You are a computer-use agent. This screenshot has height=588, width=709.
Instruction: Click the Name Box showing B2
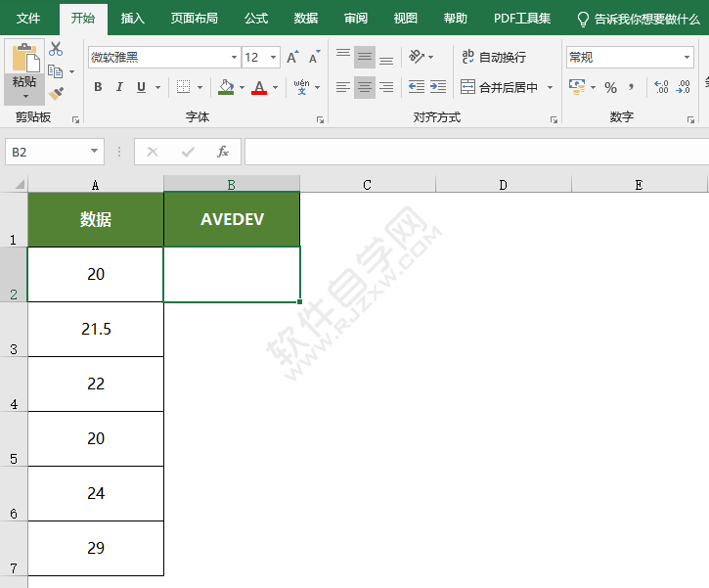(x=46, y=152)
